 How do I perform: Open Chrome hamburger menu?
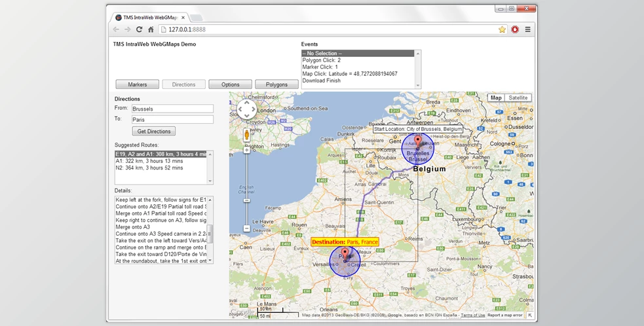coord(528,29)
